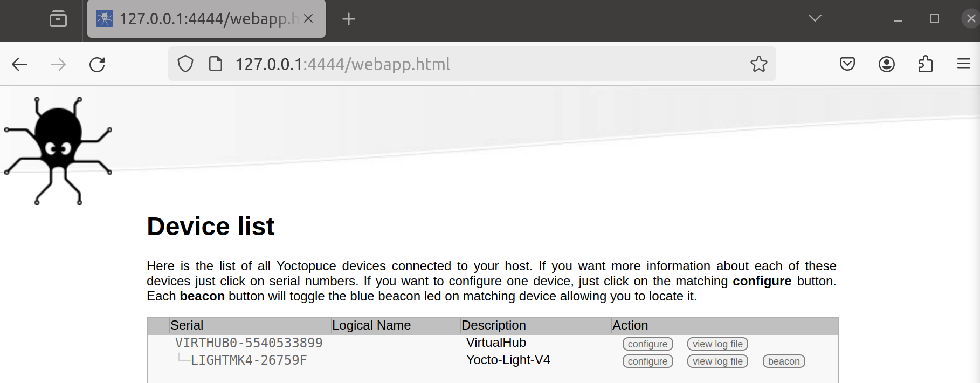The width and height of the screenshot is (980, 383).
Task: Click the shield tracking protection icon
Action: click(x=185, y=64)
